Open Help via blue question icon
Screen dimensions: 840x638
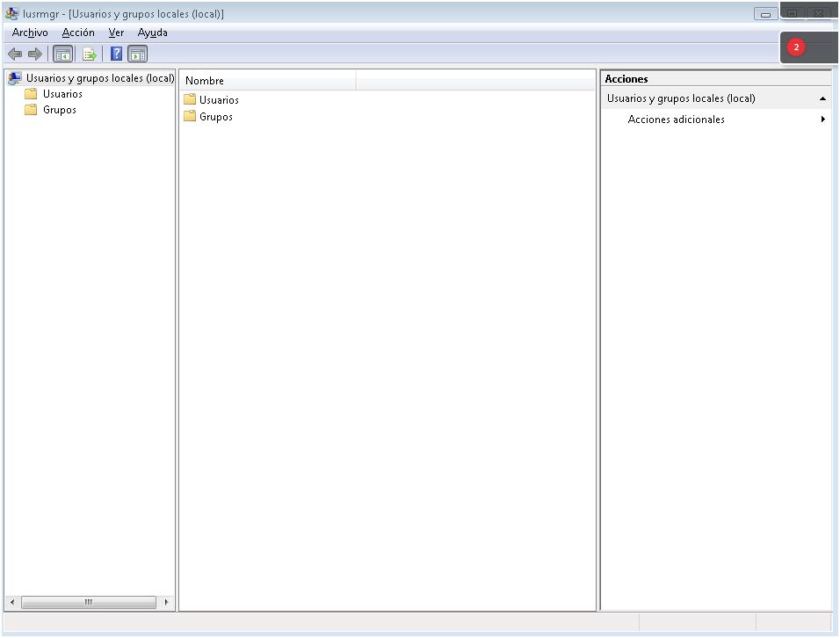pyautogui.click(x=116, y=54)
